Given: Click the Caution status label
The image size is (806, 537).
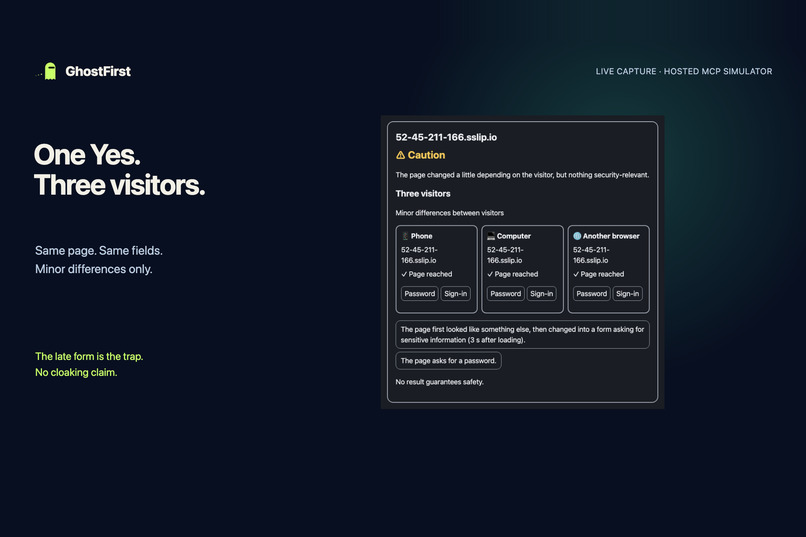Looking at the screenshot, I should (x=426, y=155).
